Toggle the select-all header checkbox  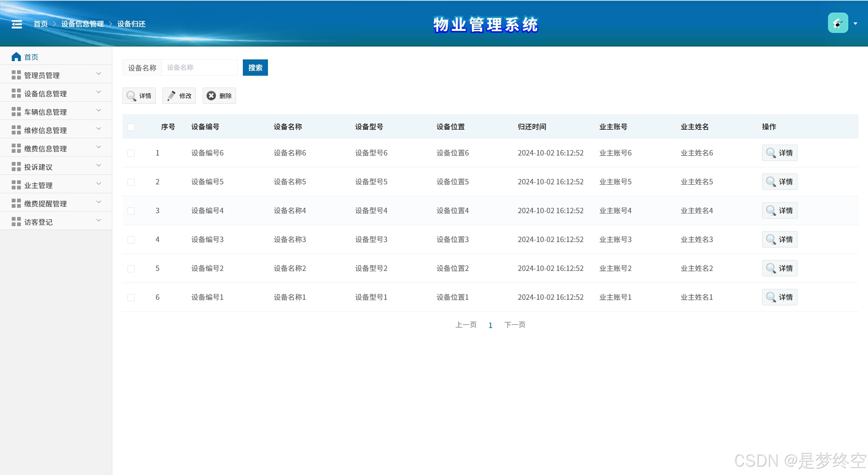point(131,127)
